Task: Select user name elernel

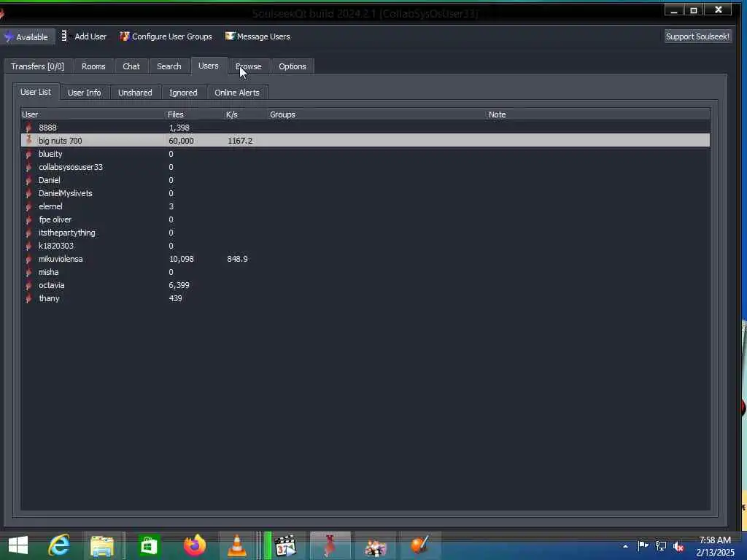Action: pyautogui.click(x=50, y=206)
